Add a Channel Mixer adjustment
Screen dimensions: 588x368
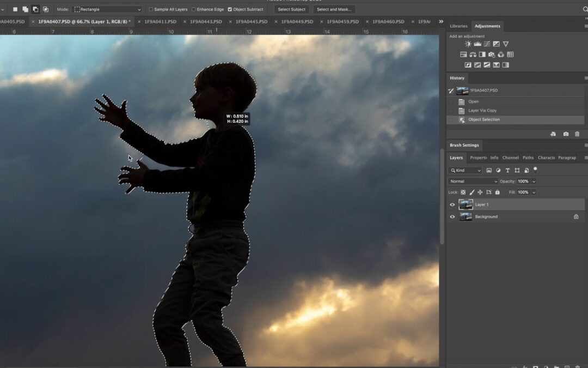click(x=501, y=55)
